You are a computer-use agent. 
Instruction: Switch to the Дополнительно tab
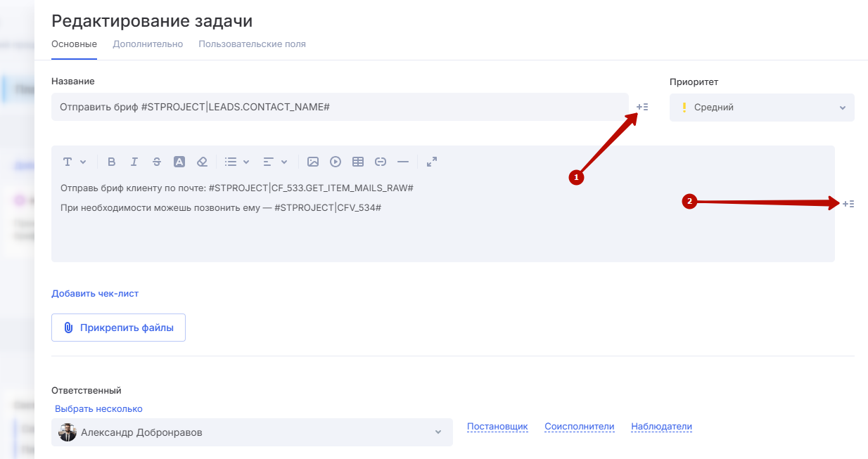click(x=148, y=44)
